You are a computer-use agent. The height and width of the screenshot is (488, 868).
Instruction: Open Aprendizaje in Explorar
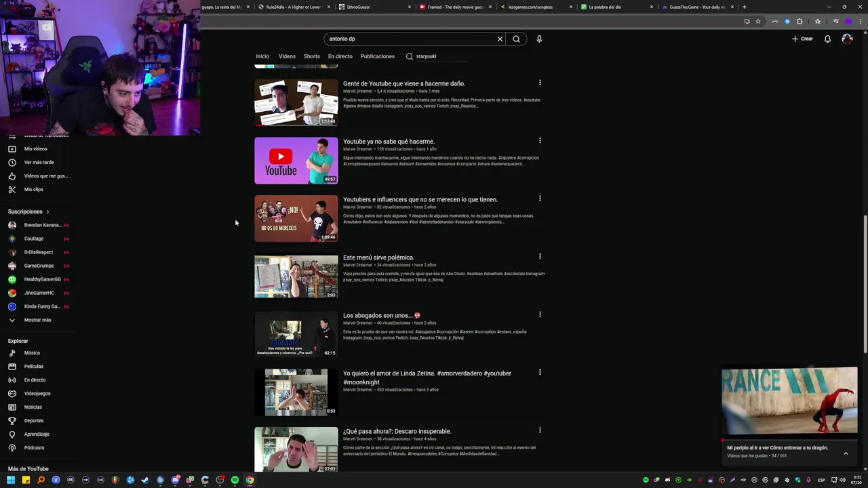[37, 434]
